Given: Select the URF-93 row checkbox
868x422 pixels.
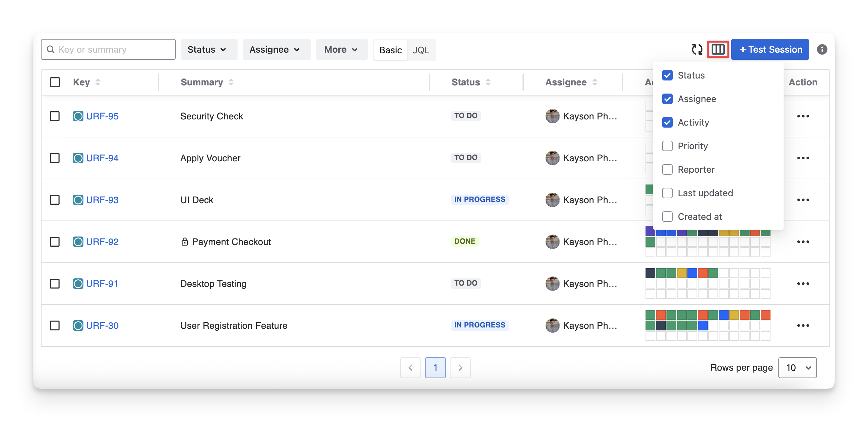Looking at the screenshot, I should (x=55, y=200).
